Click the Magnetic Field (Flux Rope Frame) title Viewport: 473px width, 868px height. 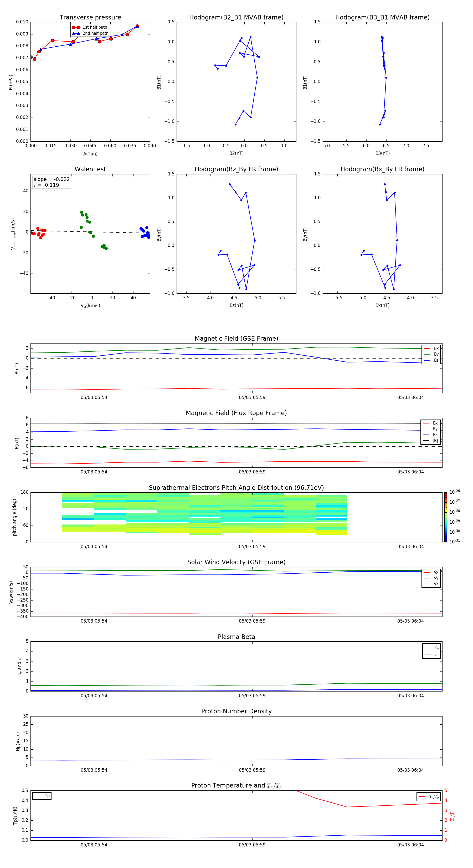pyautogui.click(x=236, y=413)
